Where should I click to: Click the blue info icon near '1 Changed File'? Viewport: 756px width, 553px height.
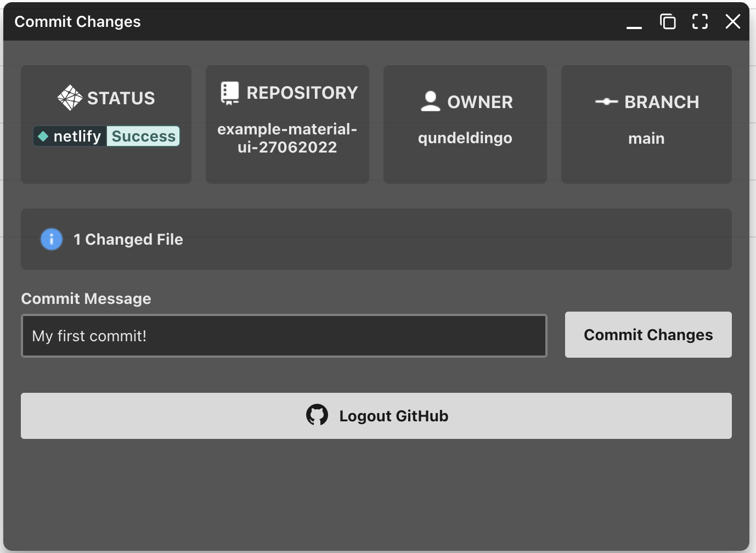(51, 239)
